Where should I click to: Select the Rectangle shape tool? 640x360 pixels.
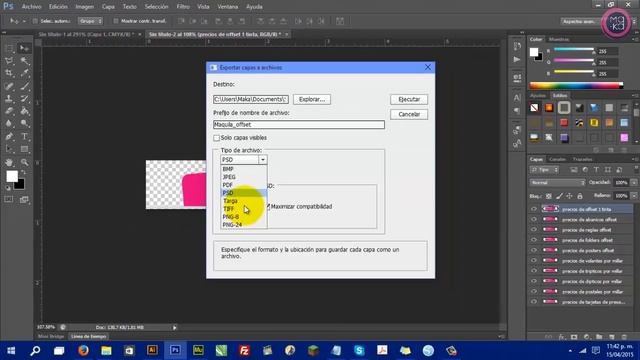point(24,149)
